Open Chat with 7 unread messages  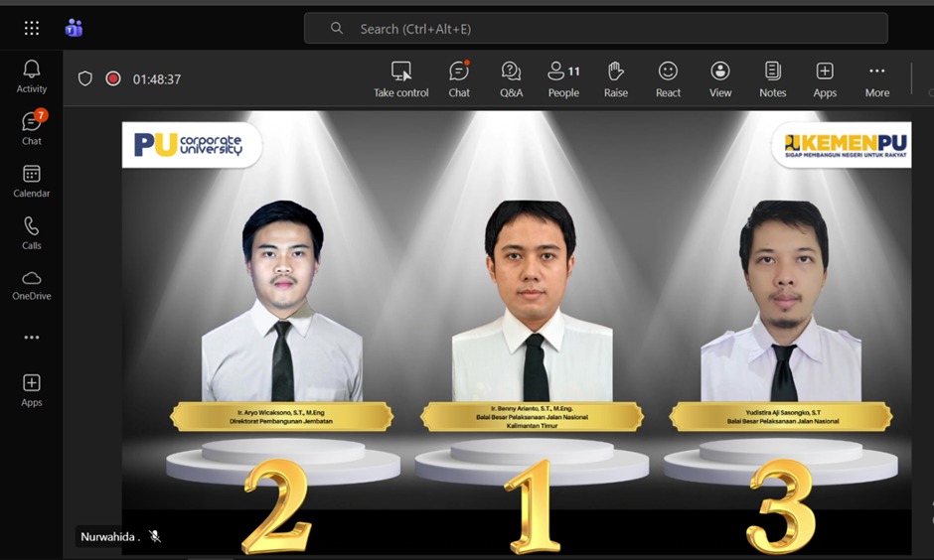click(32, 128)
